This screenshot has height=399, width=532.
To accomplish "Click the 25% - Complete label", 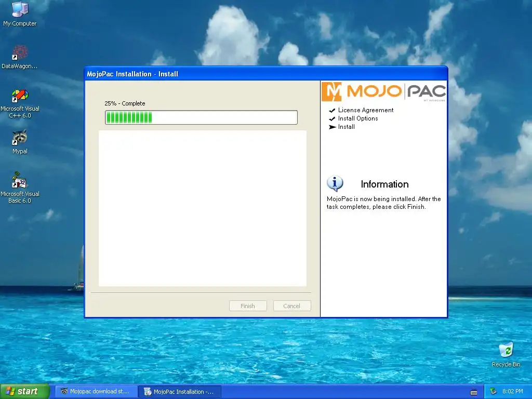I will coord(125,103).
